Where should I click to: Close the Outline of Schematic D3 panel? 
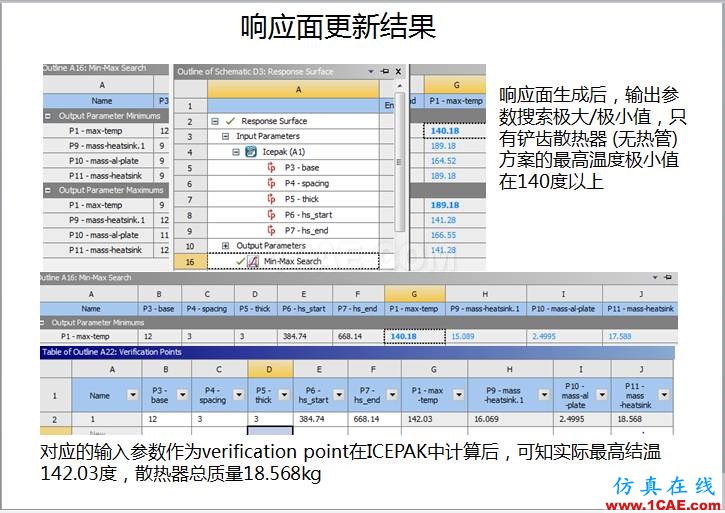click(x=398, y=71)
